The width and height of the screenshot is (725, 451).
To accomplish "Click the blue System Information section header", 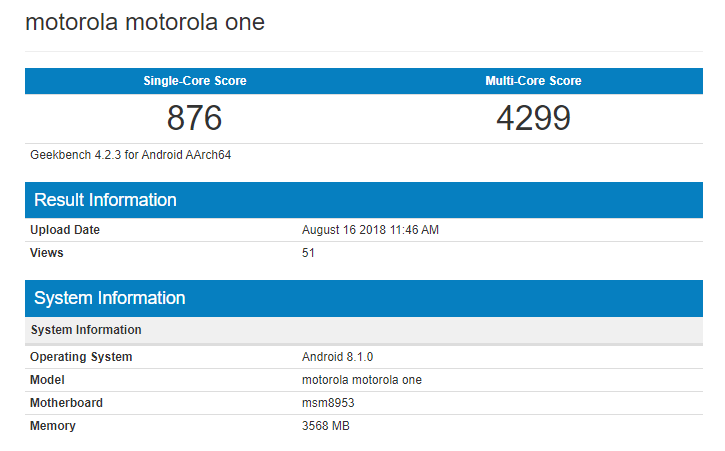I will pos(109,298).
